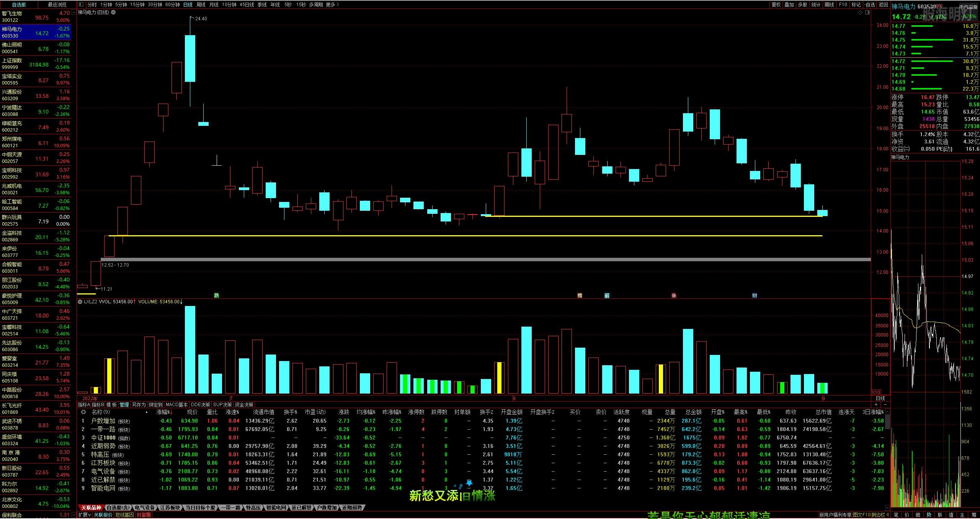Click the X10 volume scale button
The height and width of the screenshot is (519, 980).
pyautogui.click(x=876, y=392)
